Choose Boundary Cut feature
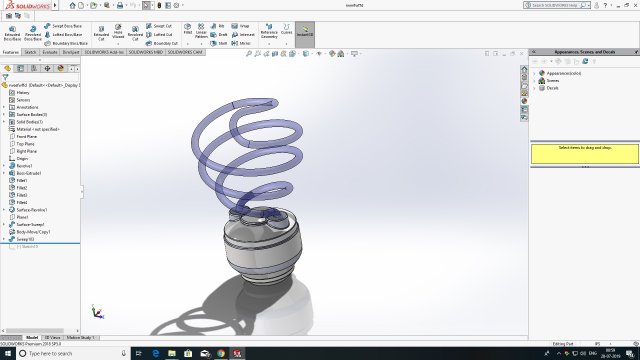The image size is (640, 360). click(162, 43)
